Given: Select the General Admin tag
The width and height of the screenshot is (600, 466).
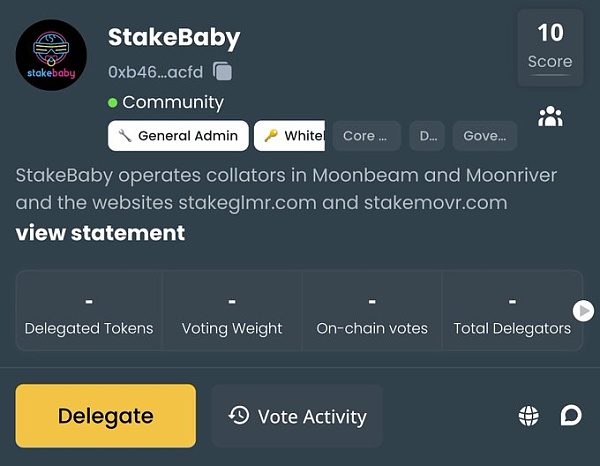Looking at the screenshot, I should click(178, 136).
